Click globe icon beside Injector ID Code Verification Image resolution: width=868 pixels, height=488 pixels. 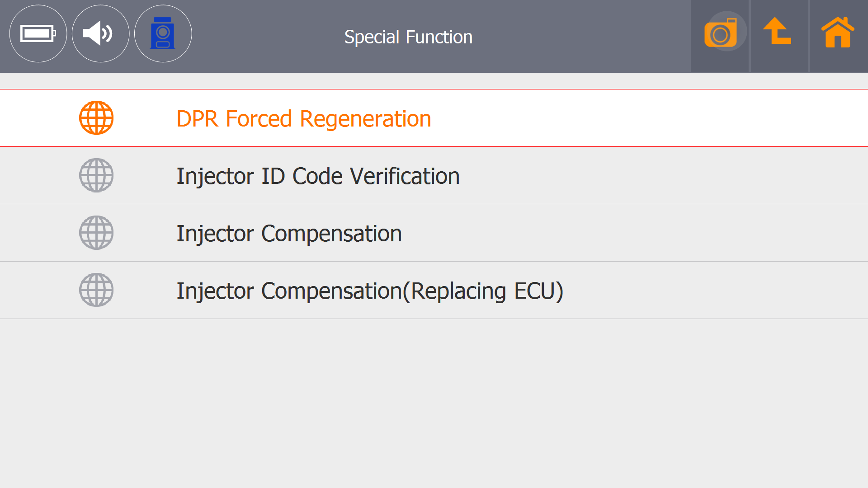pos(96,175)
